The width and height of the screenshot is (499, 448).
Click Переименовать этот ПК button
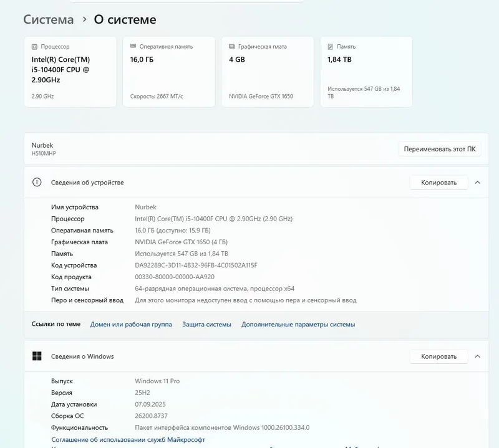440,149
